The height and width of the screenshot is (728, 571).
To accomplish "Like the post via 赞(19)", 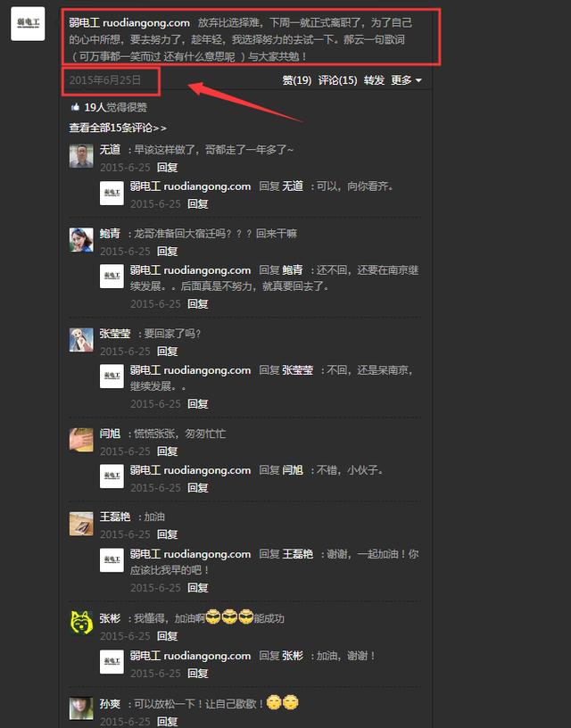I will (297, 80).
